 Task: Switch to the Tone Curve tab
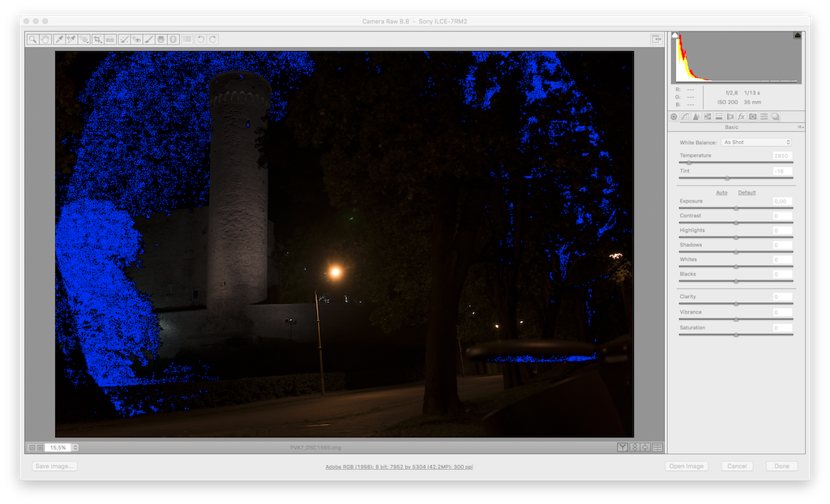[x=685, y=117]
